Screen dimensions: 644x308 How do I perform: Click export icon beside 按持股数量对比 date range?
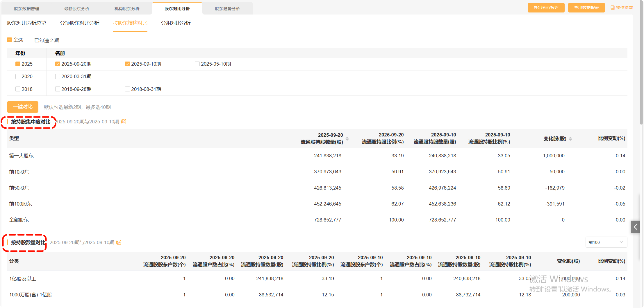coord(119,242)
